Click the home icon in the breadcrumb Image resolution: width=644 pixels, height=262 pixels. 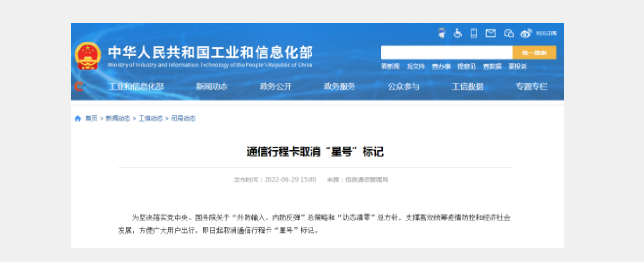pos(78,119)
